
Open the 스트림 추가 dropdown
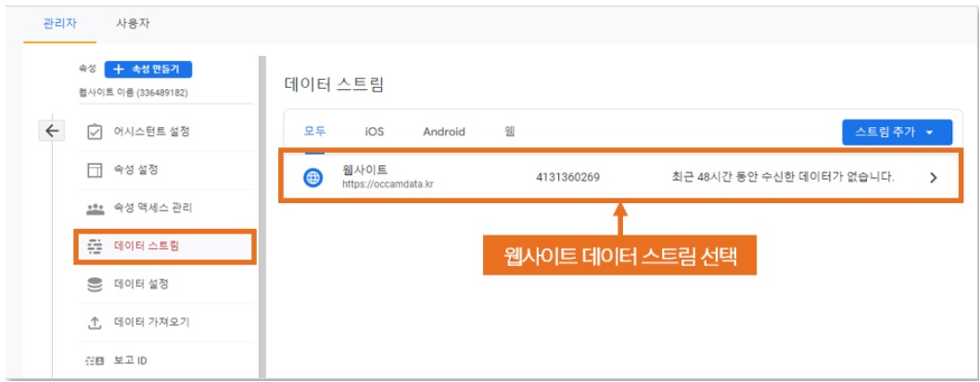(x=897, y=133)
